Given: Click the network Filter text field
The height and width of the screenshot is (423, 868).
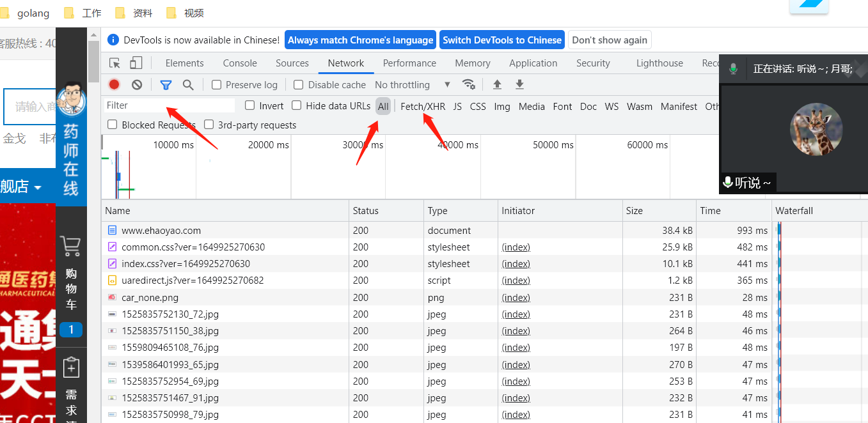Looking at the screenshot, I should [x=170, y=105].
